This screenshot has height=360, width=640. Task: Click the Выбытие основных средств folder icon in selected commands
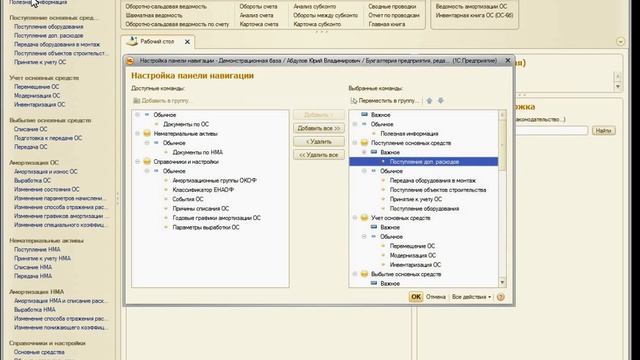[364, 274]
